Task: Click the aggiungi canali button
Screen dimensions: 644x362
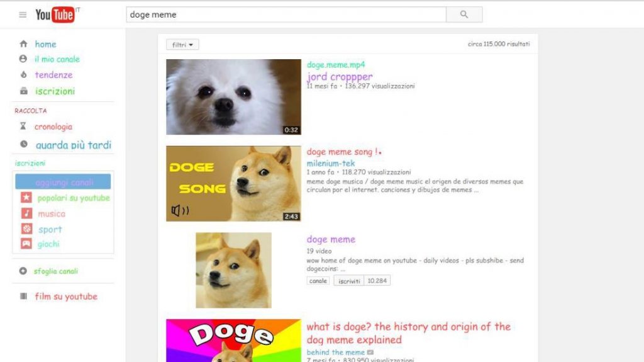Action: 63,181
